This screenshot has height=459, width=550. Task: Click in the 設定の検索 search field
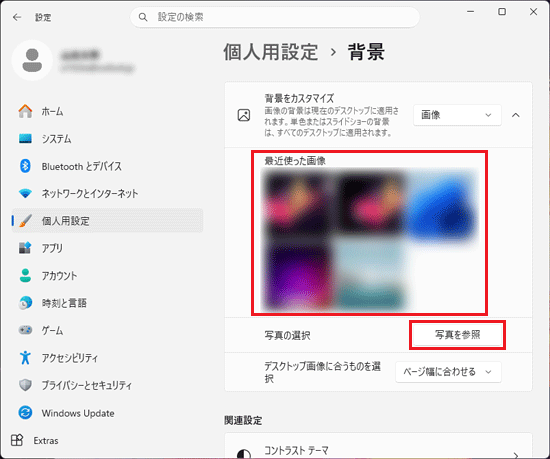[275, 17]
